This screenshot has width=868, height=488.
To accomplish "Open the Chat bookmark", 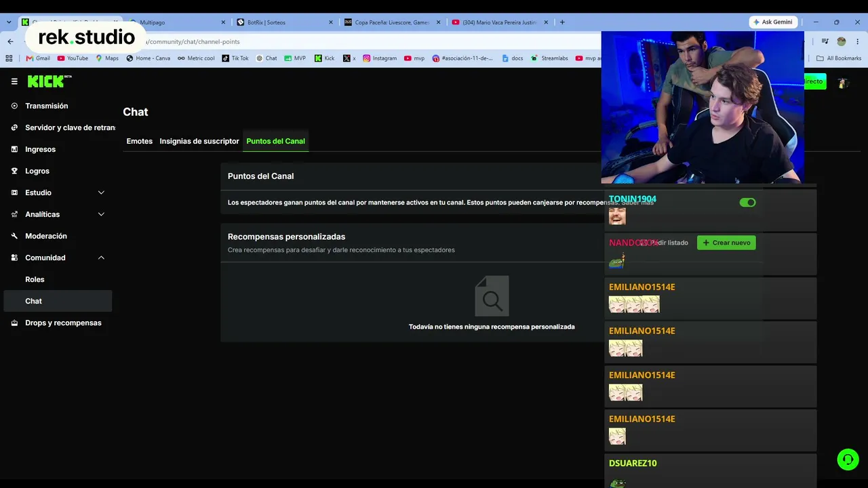I will pyautogui.click(x=267, y=58).
